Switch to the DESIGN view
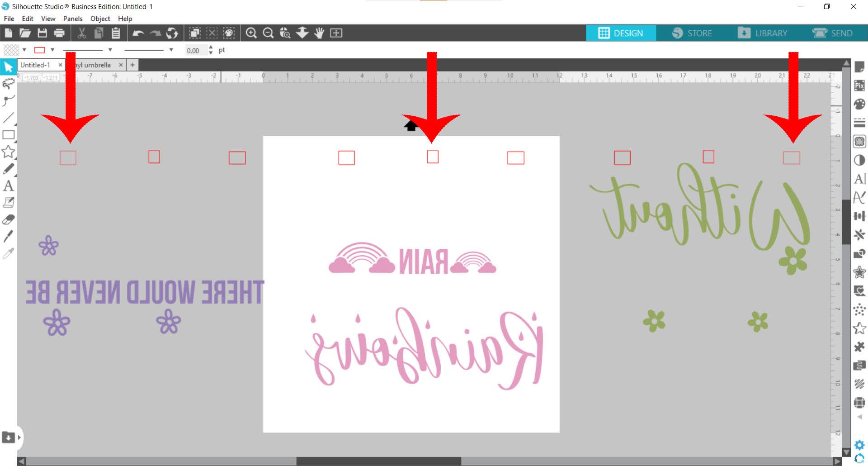 click(621, 33)
